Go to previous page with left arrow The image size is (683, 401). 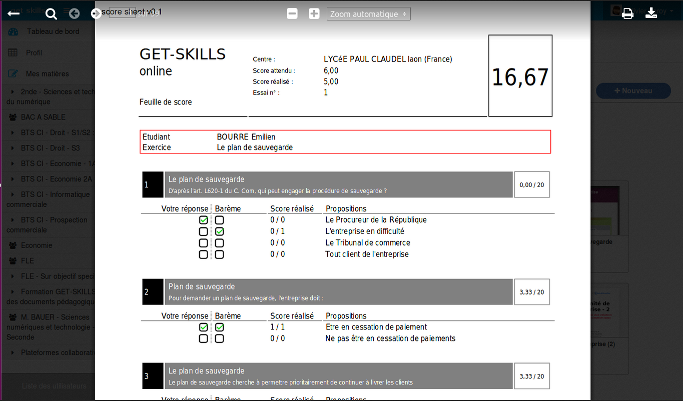(75, 13)
